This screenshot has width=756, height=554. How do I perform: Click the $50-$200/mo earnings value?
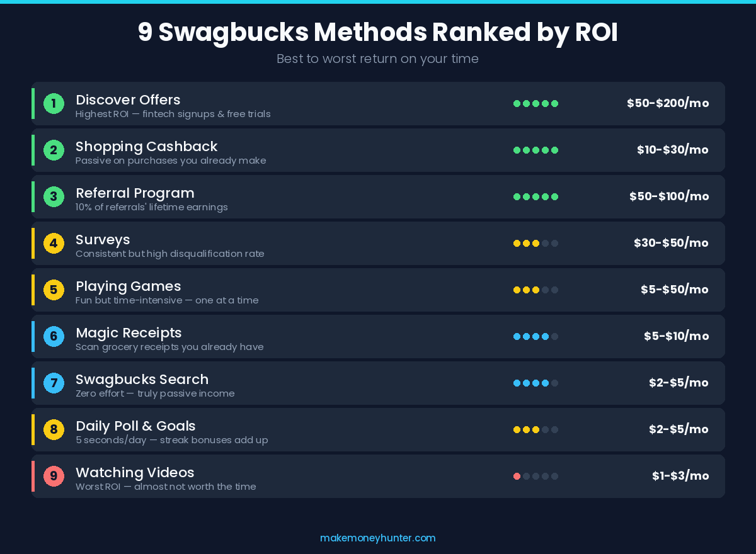(x=668, y=103)
